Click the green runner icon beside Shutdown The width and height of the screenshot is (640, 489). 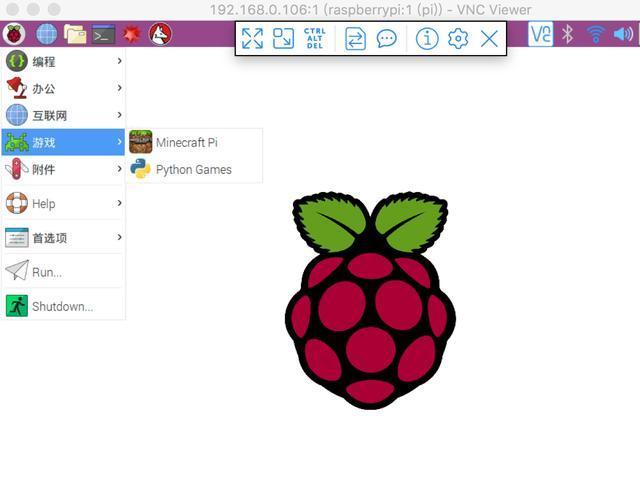tap(17, 306)
